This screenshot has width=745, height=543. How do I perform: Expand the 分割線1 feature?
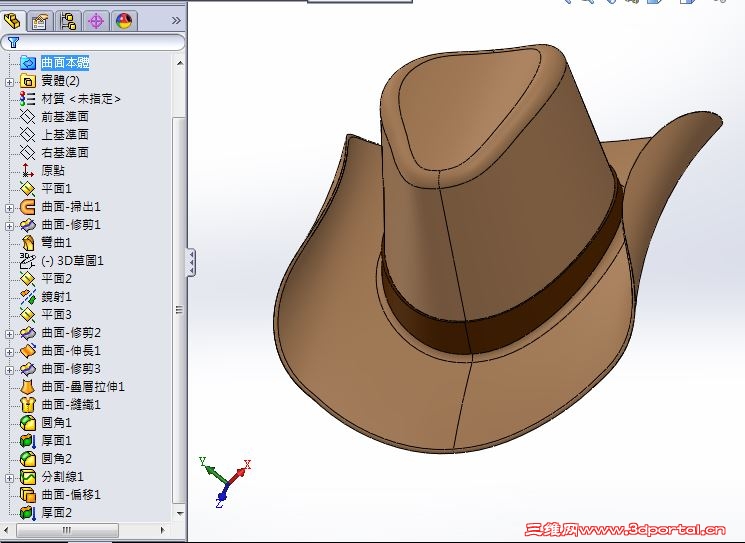coord(9,478)
